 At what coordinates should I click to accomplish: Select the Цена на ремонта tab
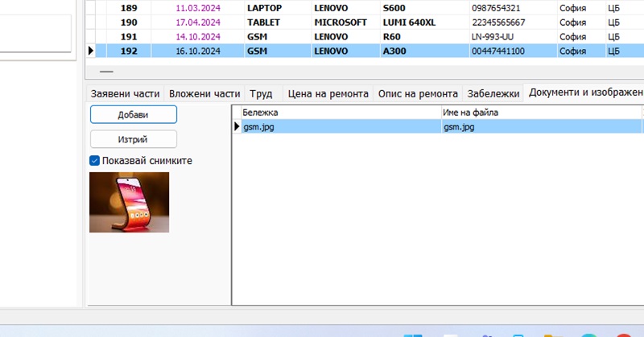(x=328, y=93)
